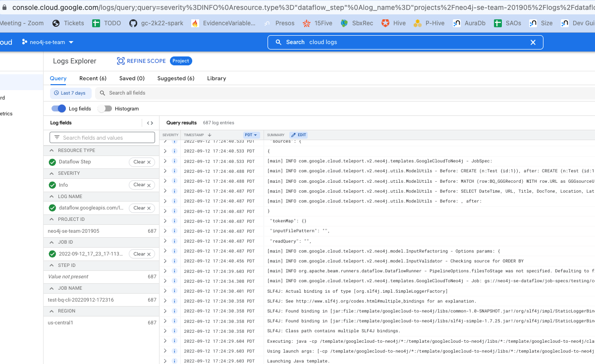Expand the JobSpec log entry
595x364 pixels.
coord(165,161)
